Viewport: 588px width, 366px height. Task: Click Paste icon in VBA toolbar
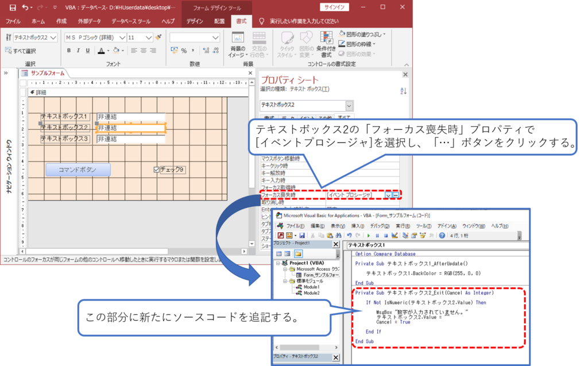(330, 236)
